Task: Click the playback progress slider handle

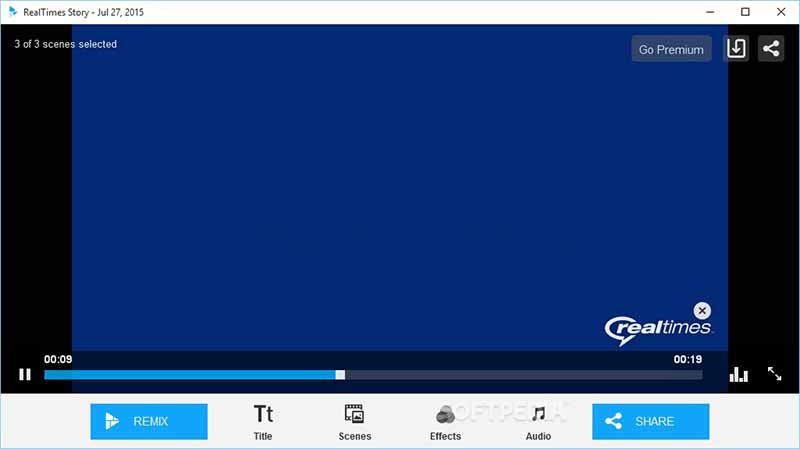Action: pyautogui.click(x=340, y=375)
